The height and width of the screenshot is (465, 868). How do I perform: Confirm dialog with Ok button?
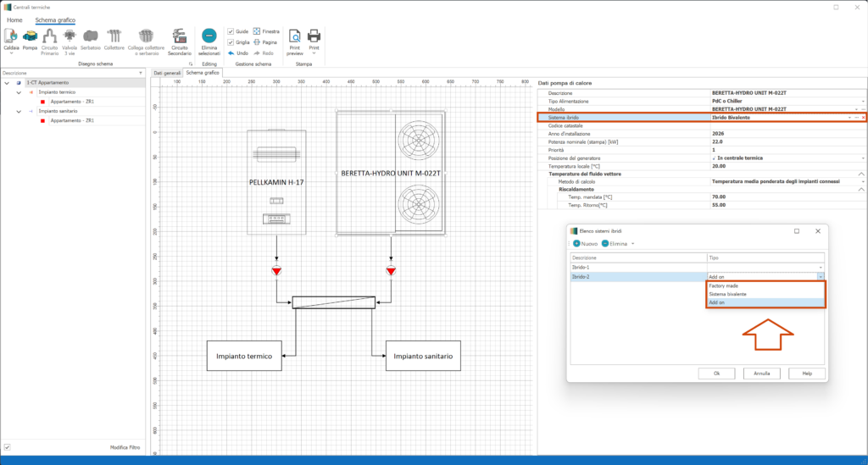pyautogui.click(x=716, y=373)
